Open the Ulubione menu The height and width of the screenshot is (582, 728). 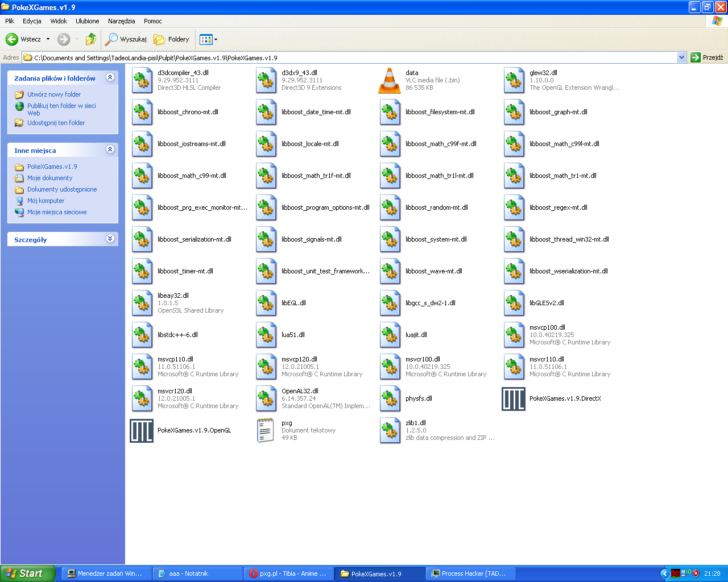(88, 21)
